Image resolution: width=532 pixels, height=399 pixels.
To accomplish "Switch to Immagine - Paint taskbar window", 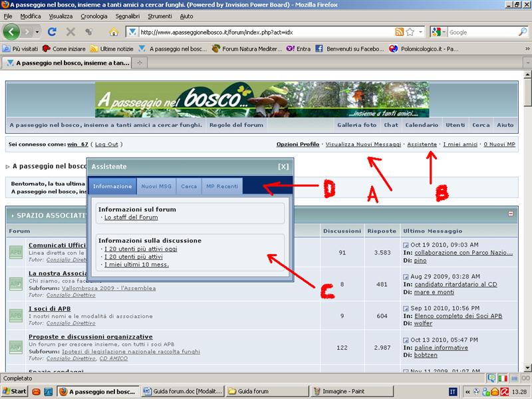I will [x=352, y=391].
